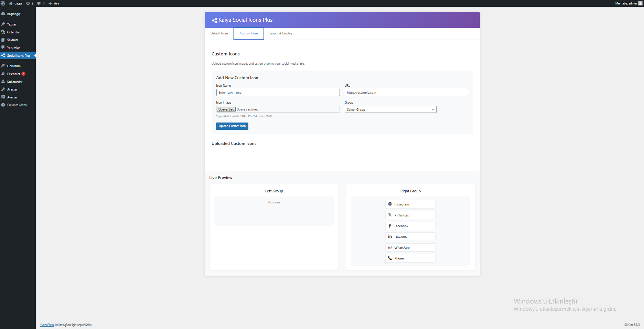Click the 'Add New Custom Icon' heading
This screenshot has width=644, height=329.
click(x=237, y=78)
